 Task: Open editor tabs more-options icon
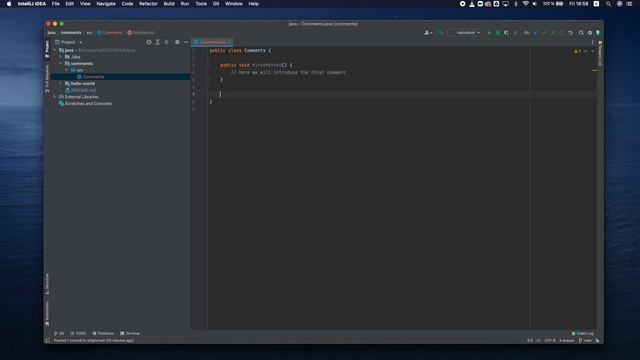coord(592,42)
